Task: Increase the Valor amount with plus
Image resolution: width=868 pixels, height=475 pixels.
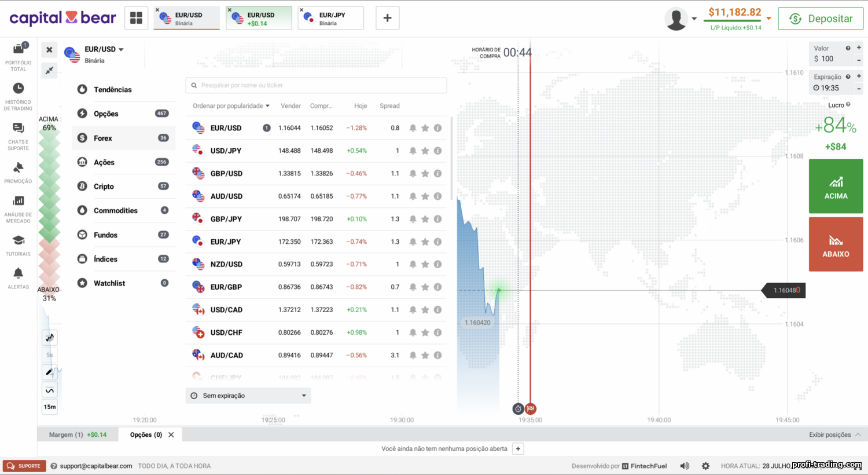Action: tap(859, 48)
